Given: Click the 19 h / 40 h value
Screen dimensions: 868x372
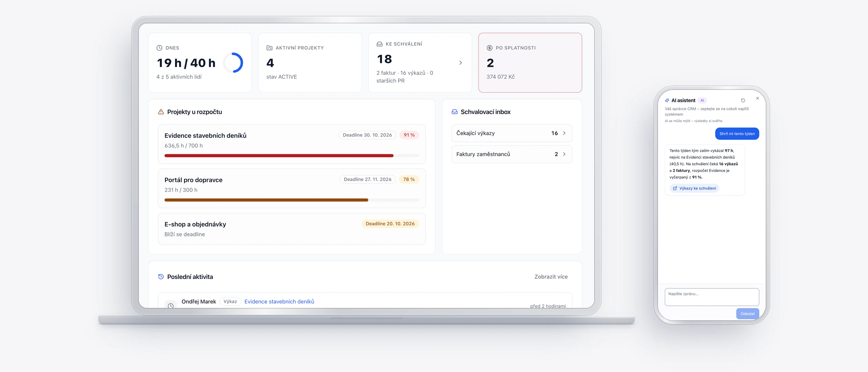Looking at the screenshot, I should [186, 63].
